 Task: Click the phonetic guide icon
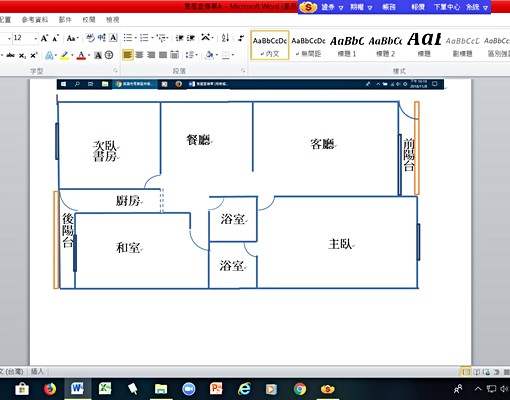point(90,38)
